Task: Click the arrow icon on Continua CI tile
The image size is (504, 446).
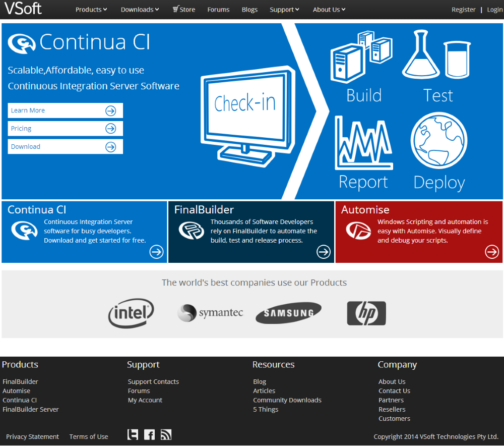Action: pos(157,252)
